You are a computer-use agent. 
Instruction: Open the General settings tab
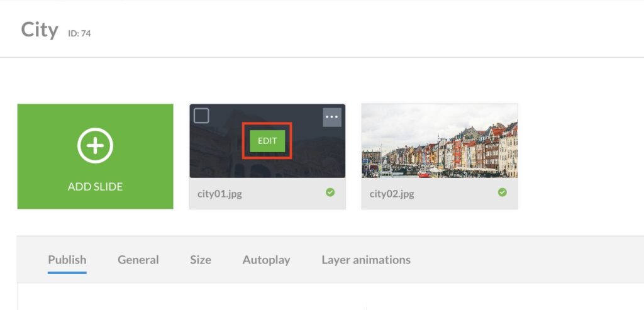(x=138, y=260)
